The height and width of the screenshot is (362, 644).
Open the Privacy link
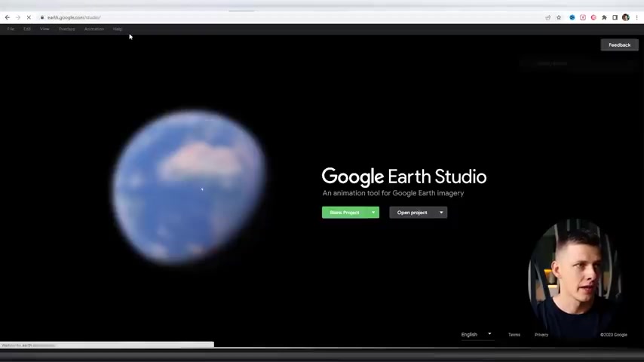(541, 335)
